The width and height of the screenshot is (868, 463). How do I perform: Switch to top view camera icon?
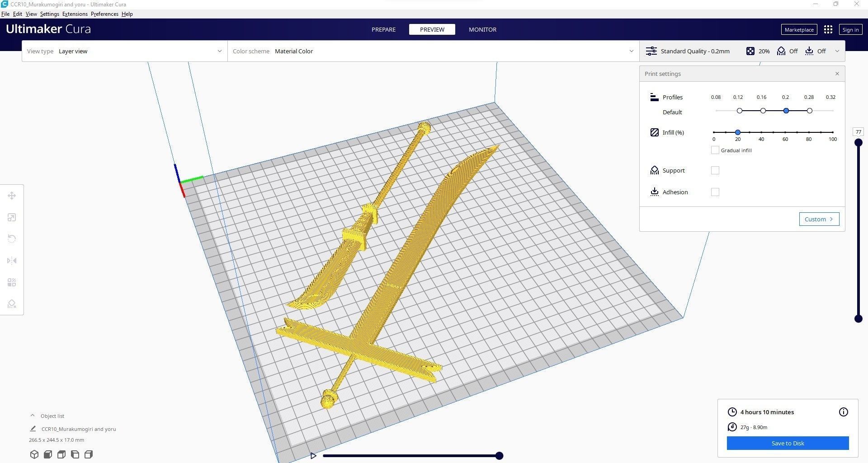click(61, 454)
